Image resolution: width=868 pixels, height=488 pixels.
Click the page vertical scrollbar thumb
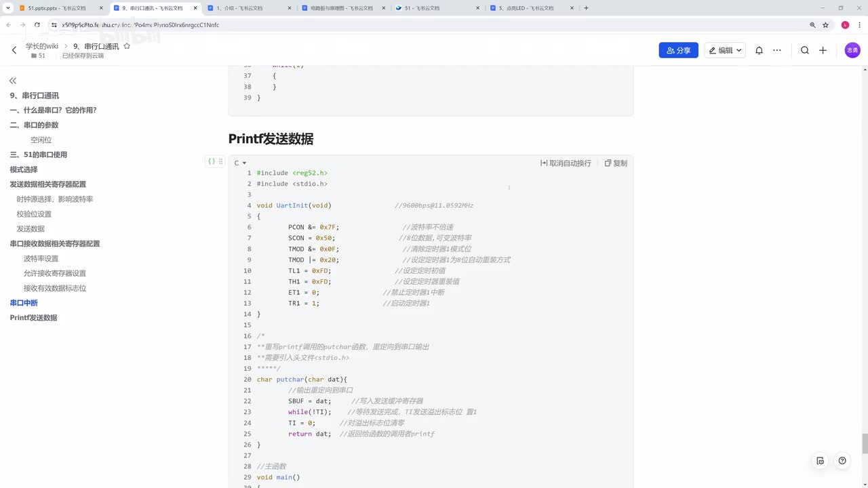(x=865, y=444)
